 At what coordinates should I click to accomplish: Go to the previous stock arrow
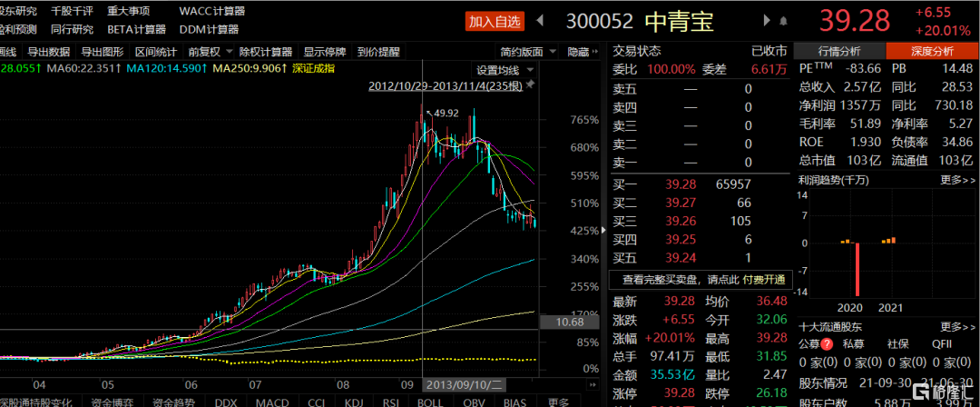tap(541, 21)
